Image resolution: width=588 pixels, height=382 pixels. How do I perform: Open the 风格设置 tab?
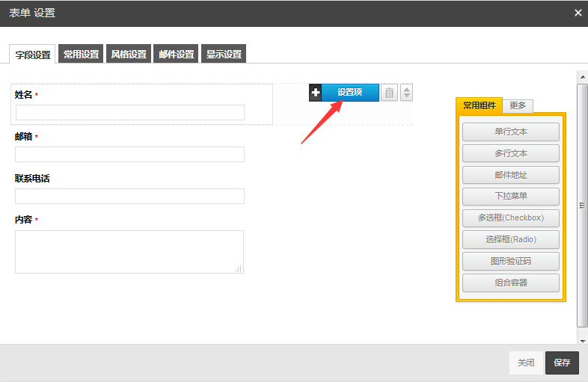coord(129,55)
